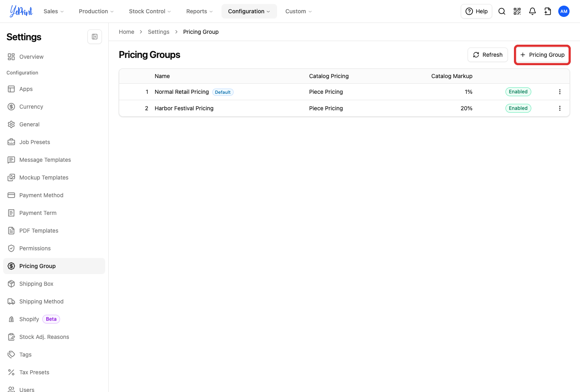Click the new document icon in the header
Viewport: 580px width, 392px height.
(548, 11)
